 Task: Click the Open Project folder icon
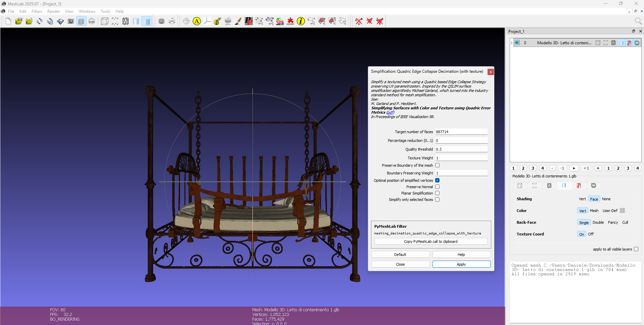click(19, 21)
